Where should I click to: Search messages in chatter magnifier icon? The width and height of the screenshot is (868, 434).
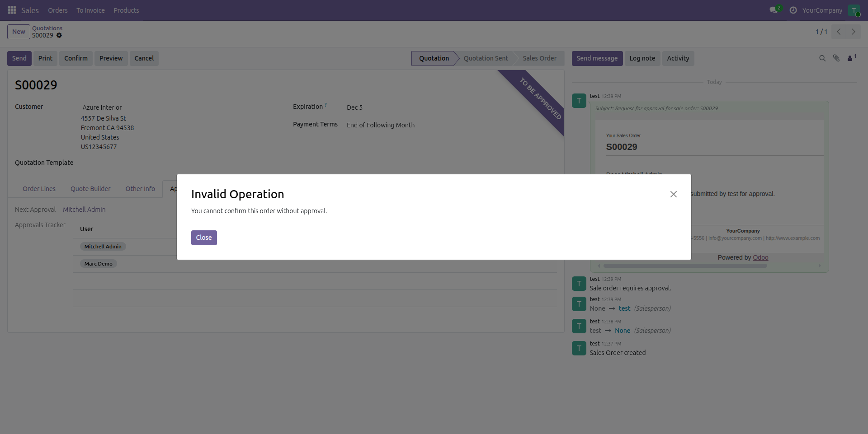[x=822, y=58]
